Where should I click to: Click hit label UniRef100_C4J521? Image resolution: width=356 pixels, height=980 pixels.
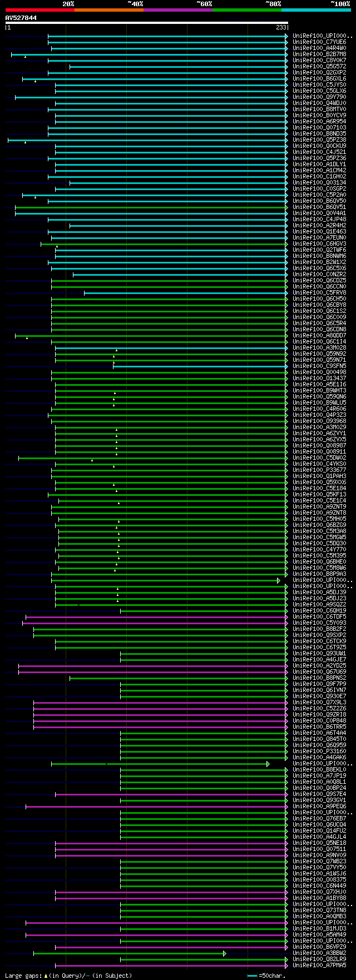[319, 152]
